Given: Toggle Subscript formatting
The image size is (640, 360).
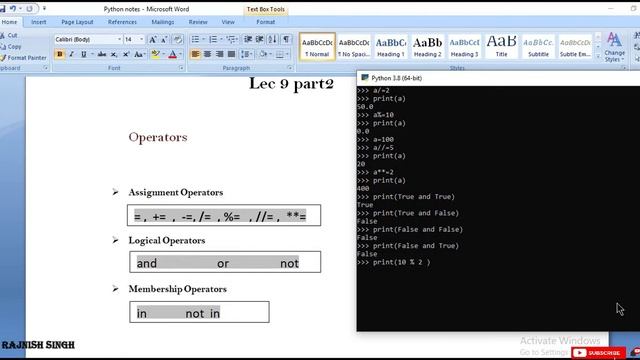Looking at the screenshot, I should [x=114, y=54].
